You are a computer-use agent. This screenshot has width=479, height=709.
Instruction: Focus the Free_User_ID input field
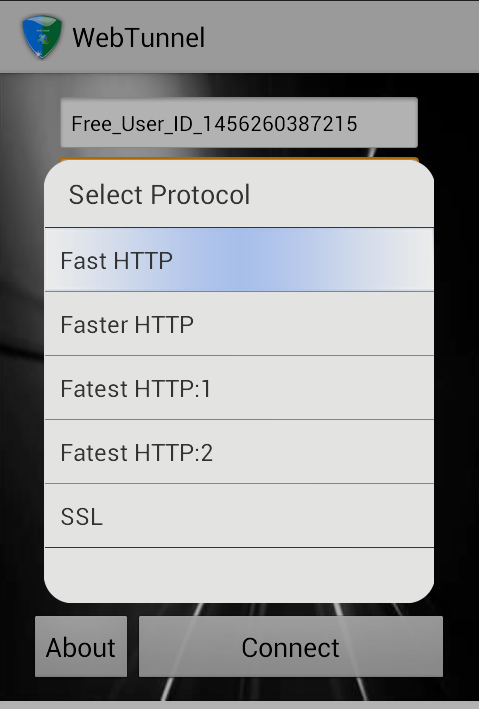pos(239,123)
